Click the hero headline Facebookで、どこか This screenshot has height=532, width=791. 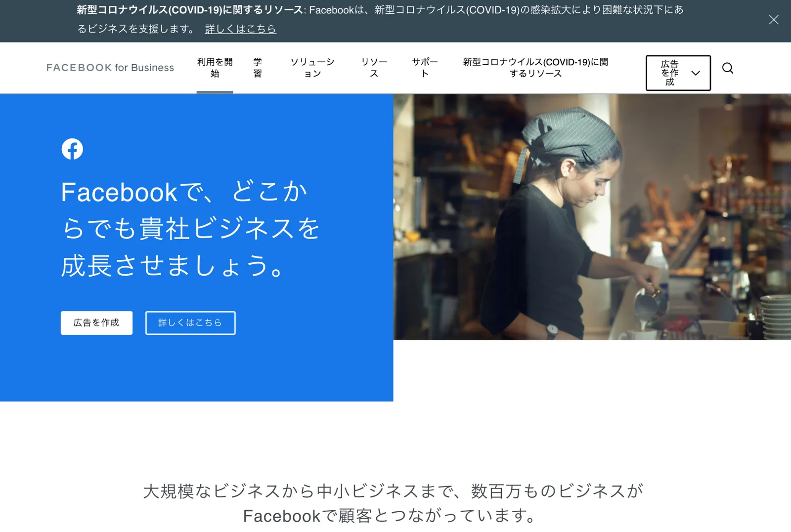point(185,192)
